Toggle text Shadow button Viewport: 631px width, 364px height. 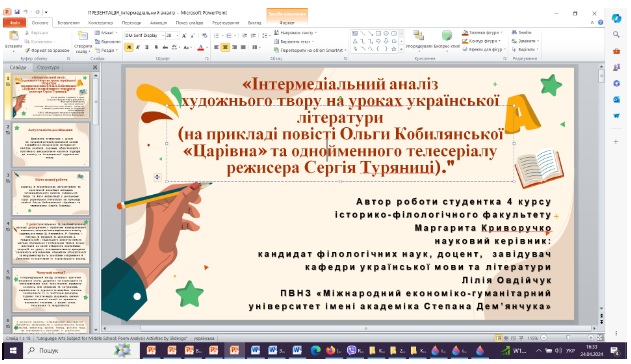click(x=156, y=47)
